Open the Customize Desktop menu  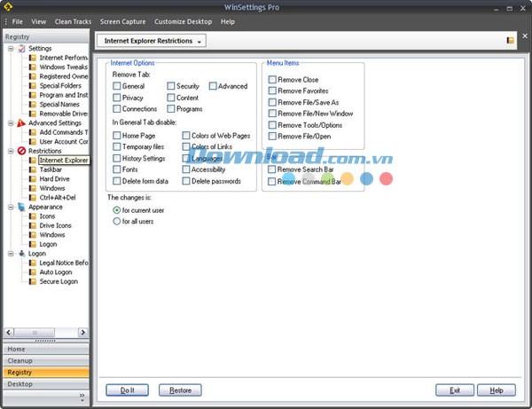184,21
